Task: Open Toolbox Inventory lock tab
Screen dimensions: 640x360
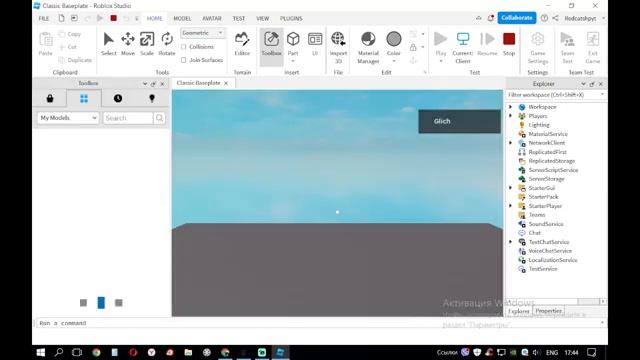Action: pyautogui.click(x=50, y=98)
